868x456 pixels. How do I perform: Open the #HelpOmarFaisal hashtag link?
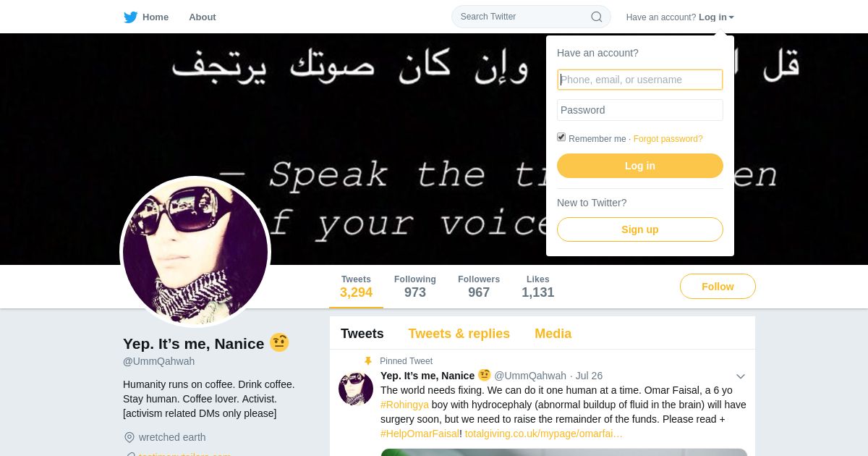(x=420, y=434)
